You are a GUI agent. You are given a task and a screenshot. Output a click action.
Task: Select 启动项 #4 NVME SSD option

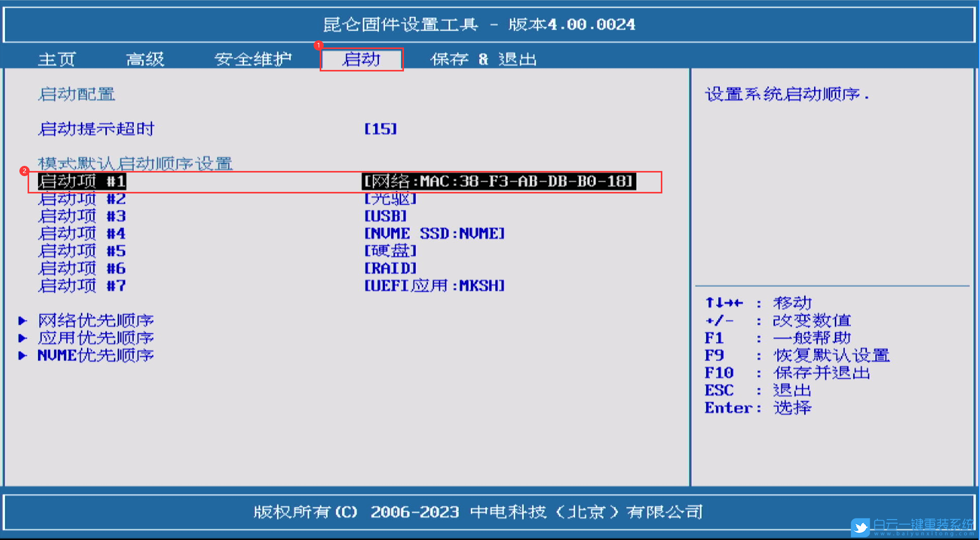(434, 233)
